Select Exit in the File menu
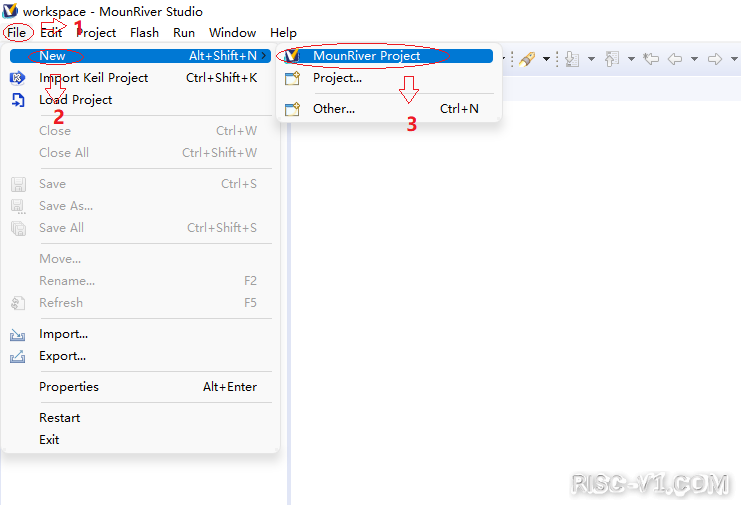 [x=140, y=440]
